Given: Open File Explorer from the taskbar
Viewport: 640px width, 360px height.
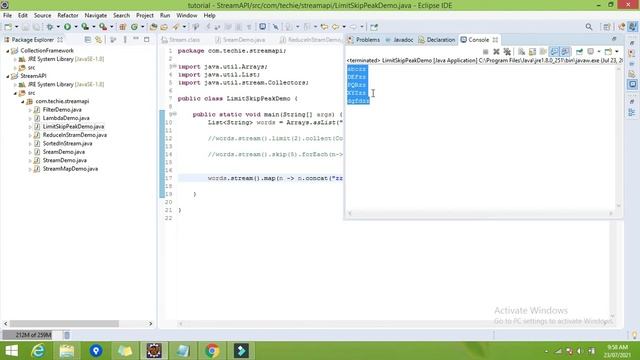Looking at the screenshot, I should tap(67, 351).
